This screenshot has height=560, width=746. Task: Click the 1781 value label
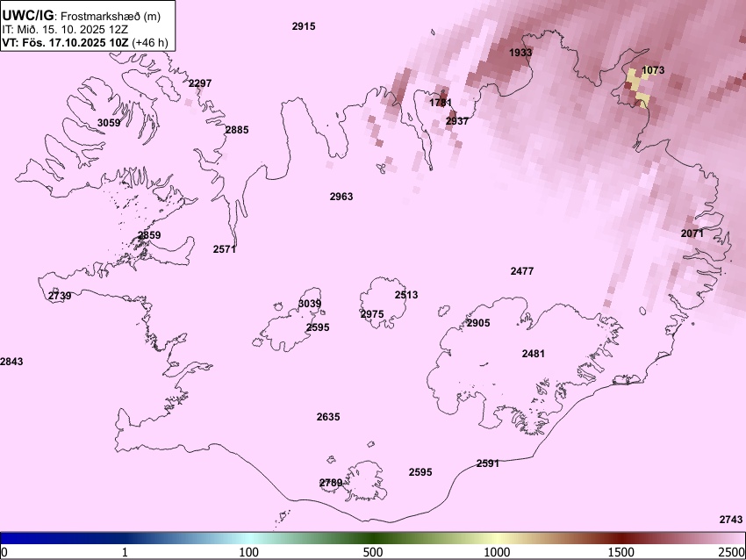point(441,103)
